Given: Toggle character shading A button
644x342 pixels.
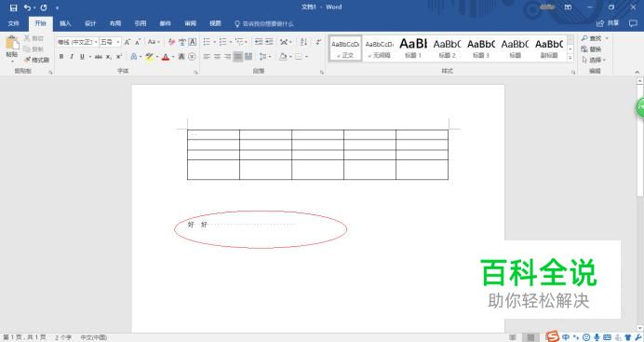Looking at the screenshot, I should (181, 57).
